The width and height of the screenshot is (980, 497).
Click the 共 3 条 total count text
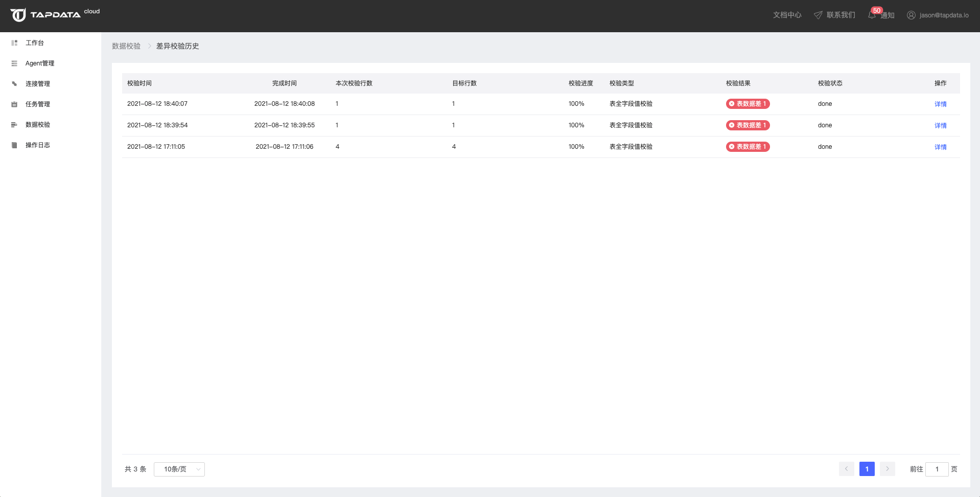point(135,469)
